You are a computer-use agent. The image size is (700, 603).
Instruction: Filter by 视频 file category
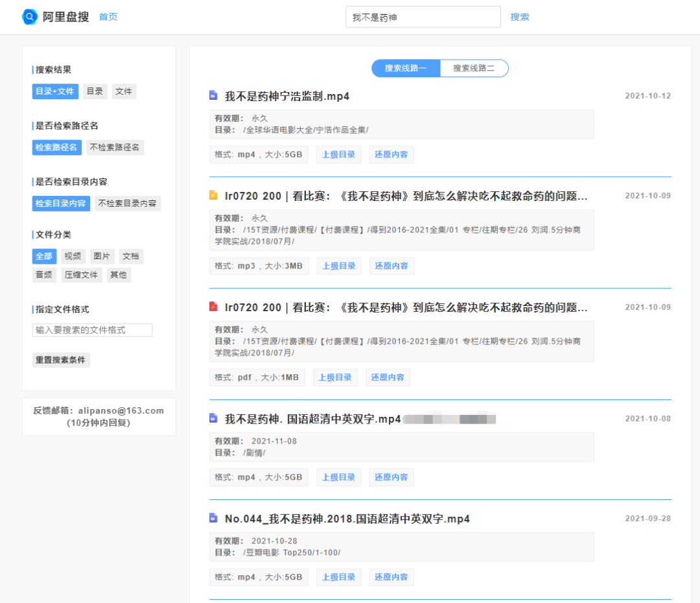73,256
